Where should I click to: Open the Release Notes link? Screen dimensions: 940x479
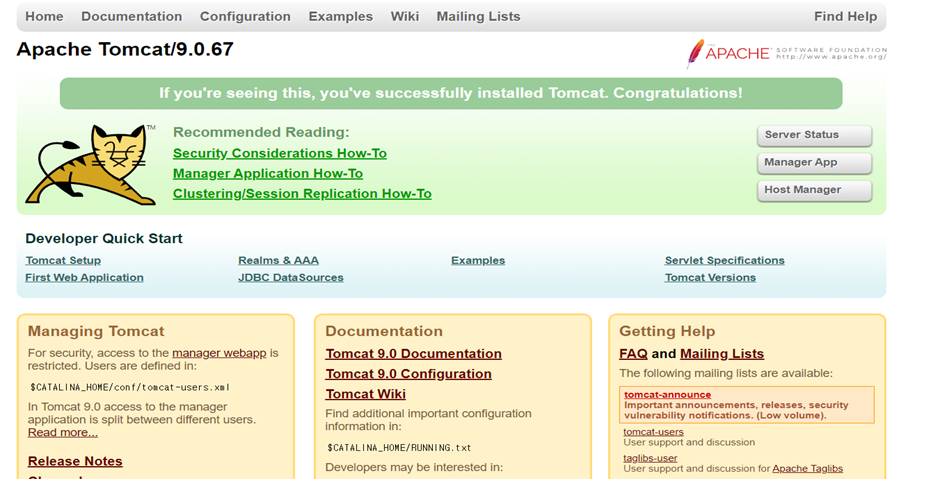pyautogui.click(x=76, y=462)
